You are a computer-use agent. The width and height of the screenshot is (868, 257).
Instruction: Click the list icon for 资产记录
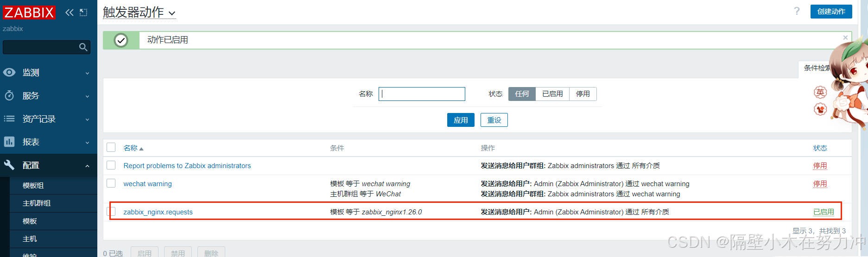[x=9, y=119]
